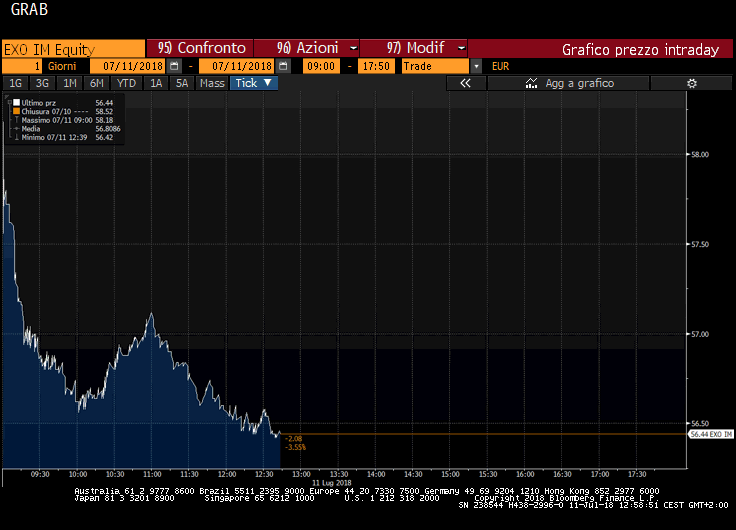Click the 57.50 price axis label
The width and height of the screenshot is (736, 530).
pos(699,245)
